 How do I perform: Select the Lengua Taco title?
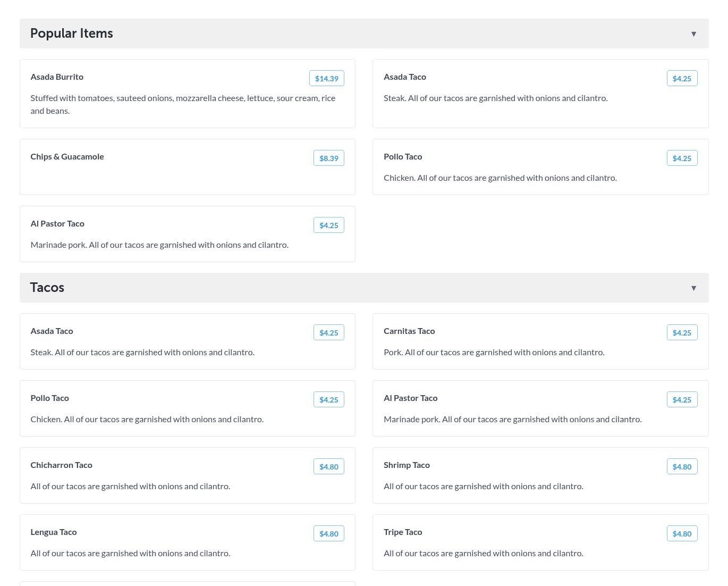[54, 532]
